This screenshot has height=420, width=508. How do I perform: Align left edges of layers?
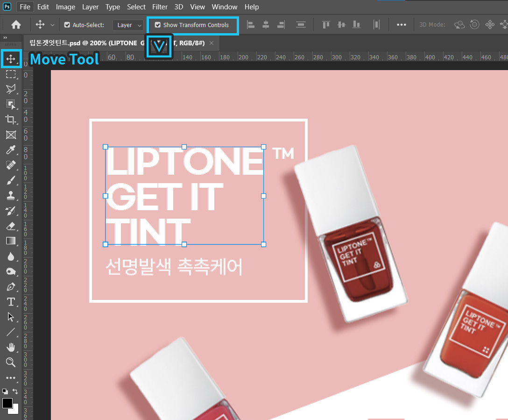point(251,25)
